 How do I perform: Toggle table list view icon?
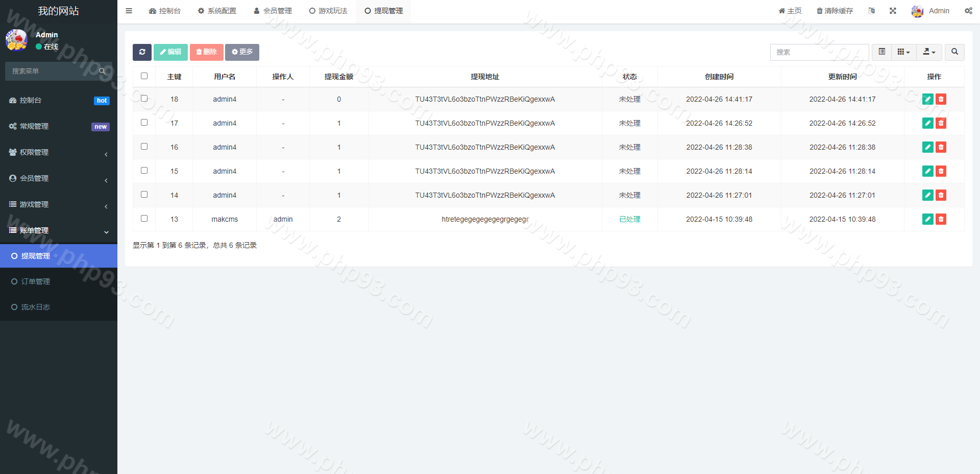(x=881, y=52)
